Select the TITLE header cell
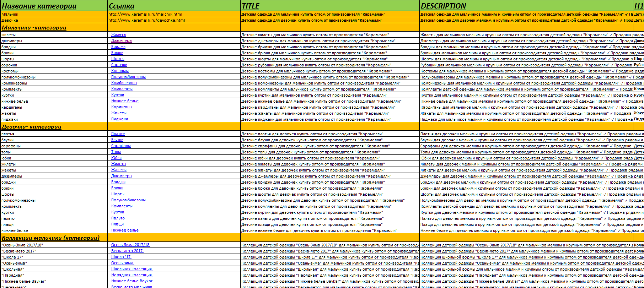The width and height of the screenshot is (644, 288). tap(330, 6)
